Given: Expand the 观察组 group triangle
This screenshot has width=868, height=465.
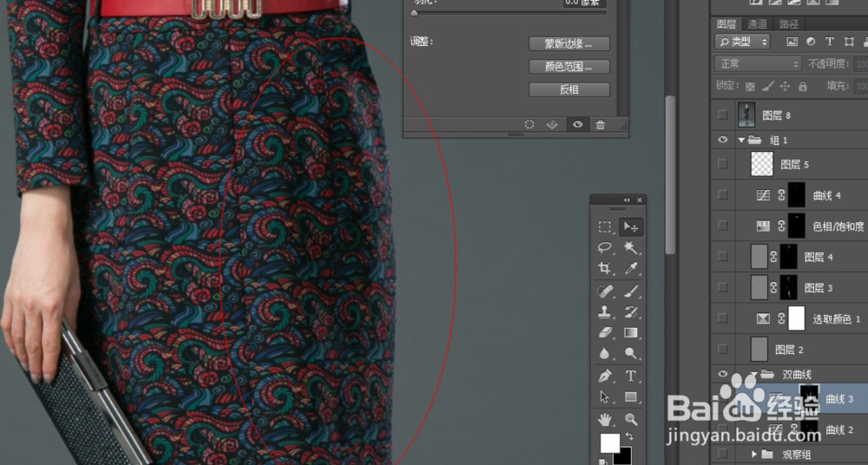Looking at the screenshot, I should pyautogui.click(x=753, y=455).
